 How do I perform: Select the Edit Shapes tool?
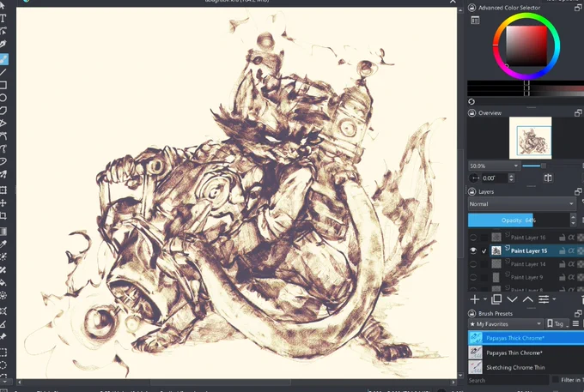(3, 31)
